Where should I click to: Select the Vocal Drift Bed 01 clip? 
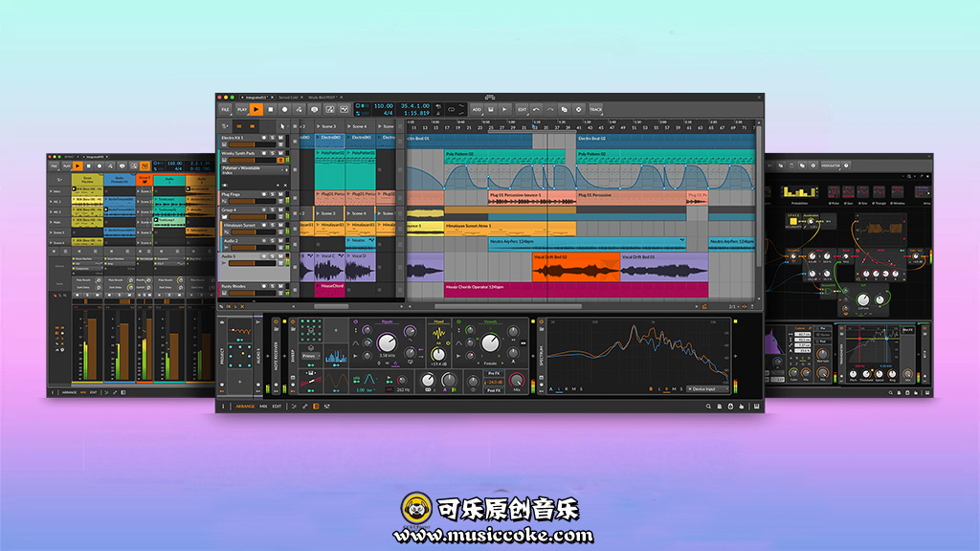[x=664, y=267]
